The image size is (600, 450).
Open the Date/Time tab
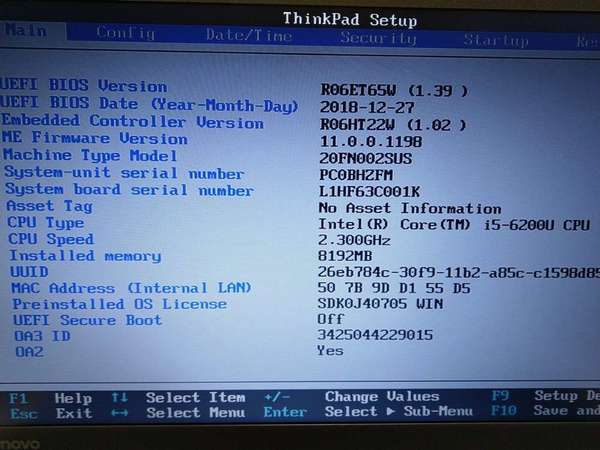(249, 35)
